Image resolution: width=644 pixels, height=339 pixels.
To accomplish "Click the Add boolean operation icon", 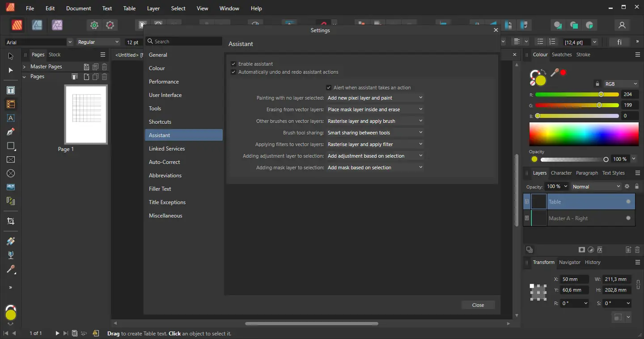I will click(x=558, y=25).
